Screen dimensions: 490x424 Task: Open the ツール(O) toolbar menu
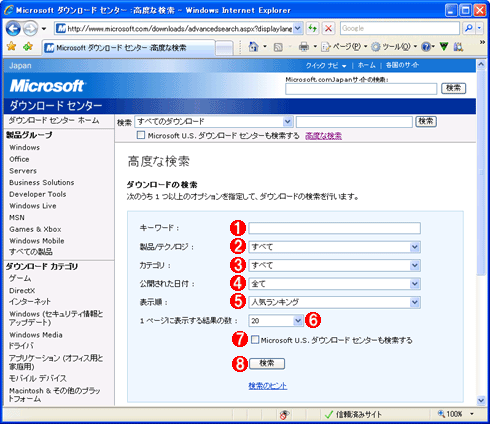394,47
